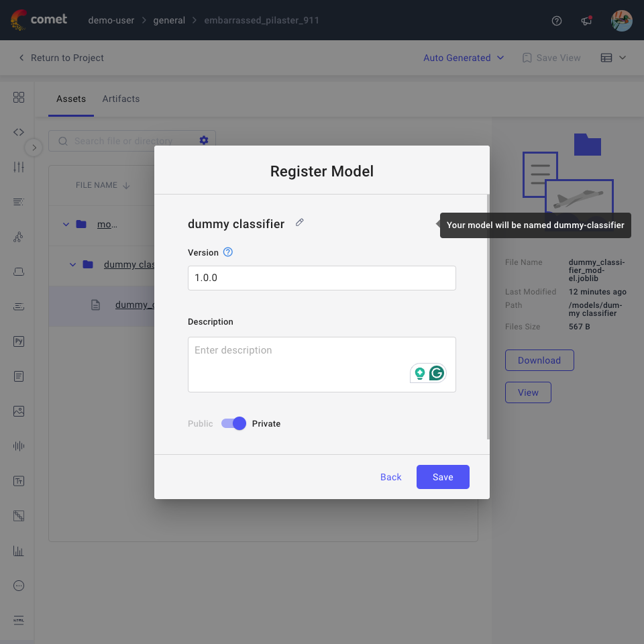Collapse the dummy classifier folder
Screen dimensions: 644x644
73,264
